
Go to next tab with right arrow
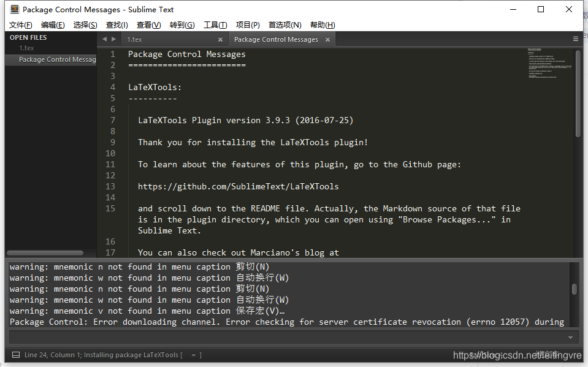pyautogui.click(x=113, y=39)
